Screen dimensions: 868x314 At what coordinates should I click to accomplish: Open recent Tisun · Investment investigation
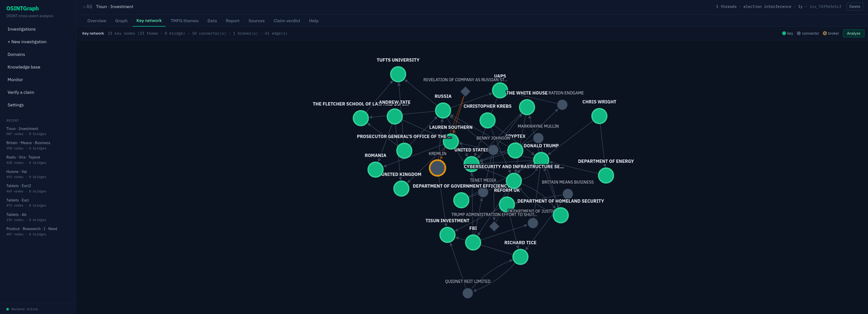click(x=38, y=131)
